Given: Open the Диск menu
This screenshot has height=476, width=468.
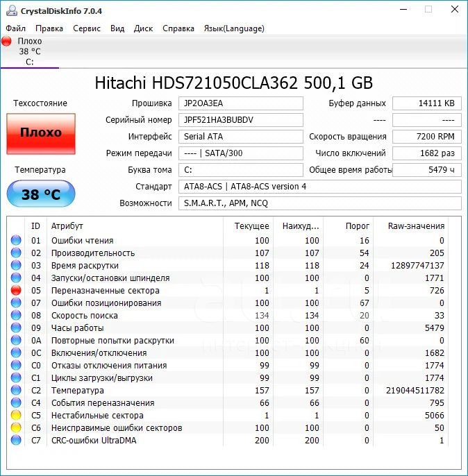Looking at the screenshot, I should [143, 28].
